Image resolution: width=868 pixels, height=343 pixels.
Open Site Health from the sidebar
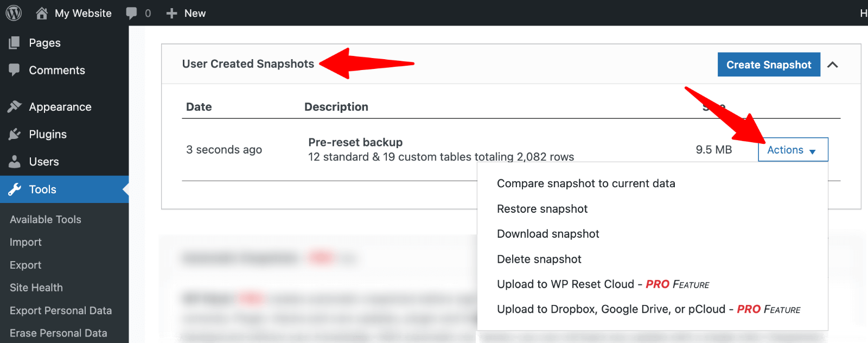pos(36,287)
